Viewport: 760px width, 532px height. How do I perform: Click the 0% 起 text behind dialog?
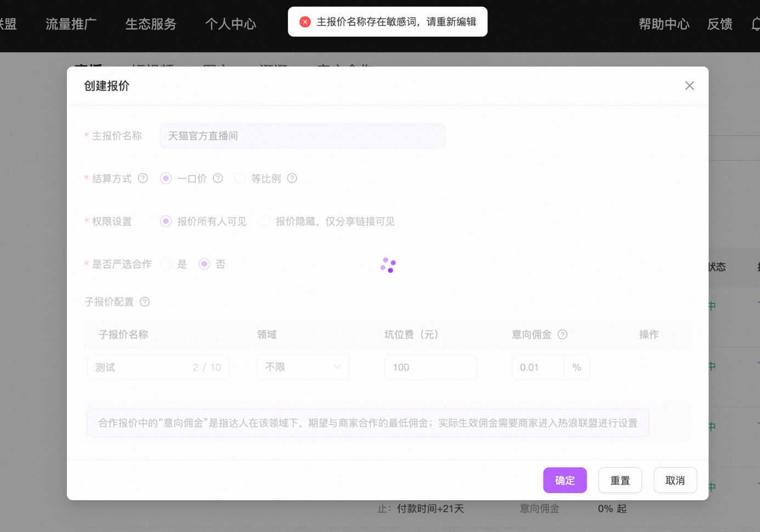point(612,508)
